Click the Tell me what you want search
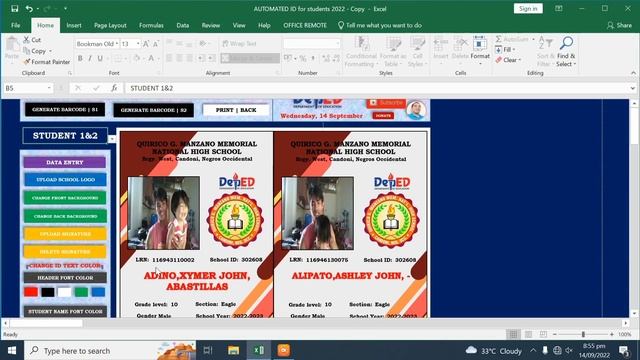The image size is (640, 360). coord(380,25)
